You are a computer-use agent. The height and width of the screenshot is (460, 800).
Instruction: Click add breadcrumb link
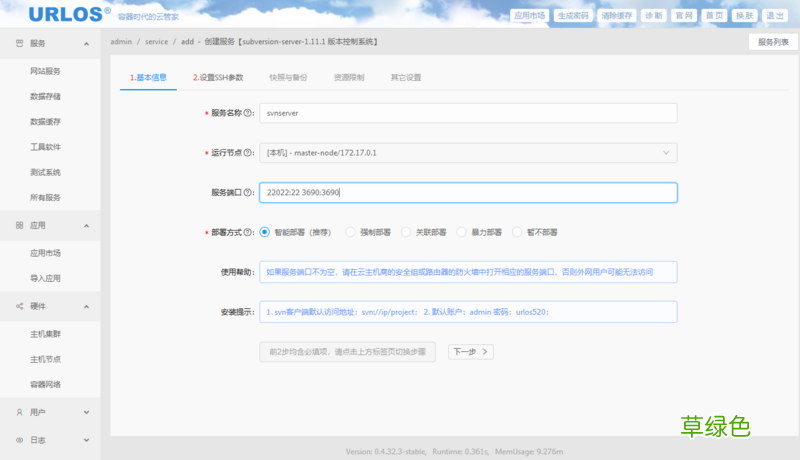click(x=187, y=42)
